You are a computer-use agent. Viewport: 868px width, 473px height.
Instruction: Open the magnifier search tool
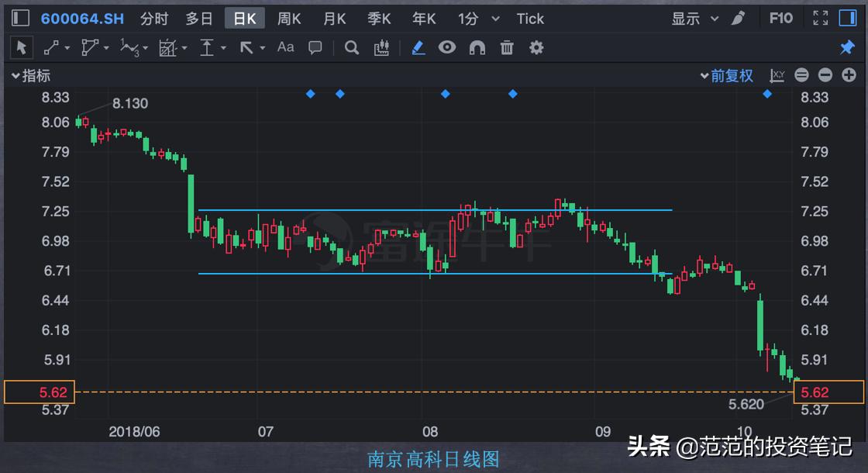coord(351,47)
